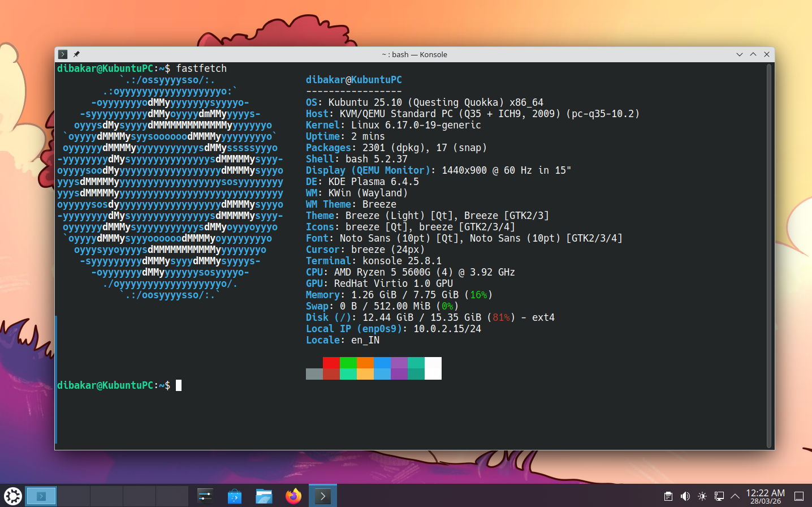The width and height of the screenshot is (812, 507).
Task: Click the Peek at Desktop button
Action: click(x=799, y=496)
